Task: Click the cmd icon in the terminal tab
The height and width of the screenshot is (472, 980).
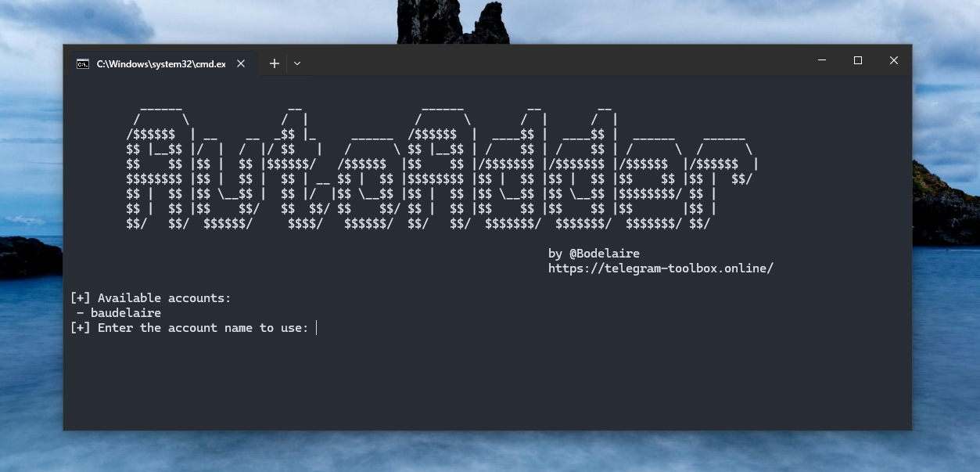Action: (83, 64)
